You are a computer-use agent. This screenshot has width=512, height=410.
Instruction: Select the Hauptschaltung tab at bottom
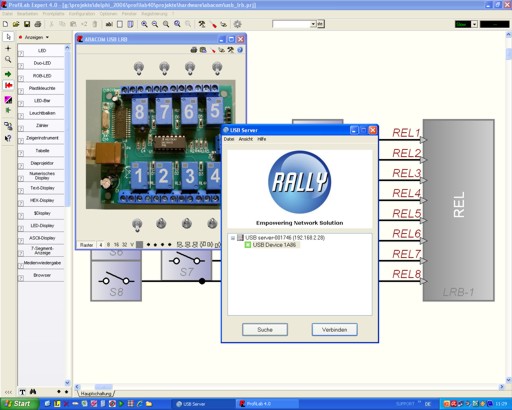pos(96,394)
